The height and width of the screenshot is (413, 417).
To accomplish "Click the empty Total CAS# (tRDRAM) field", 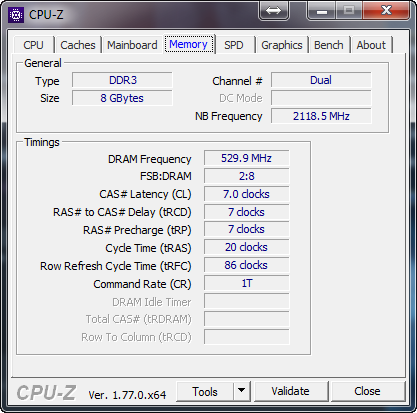I will pos(247,319).
